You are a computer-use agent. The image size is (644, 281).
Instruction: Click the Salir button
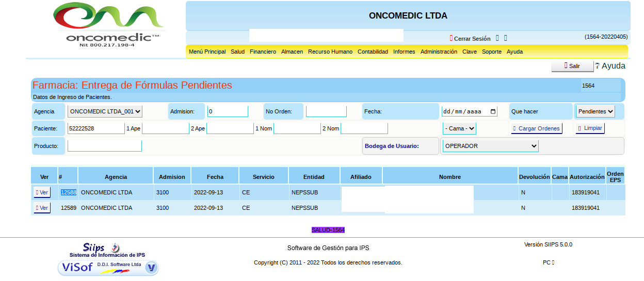tap(572, 67)
